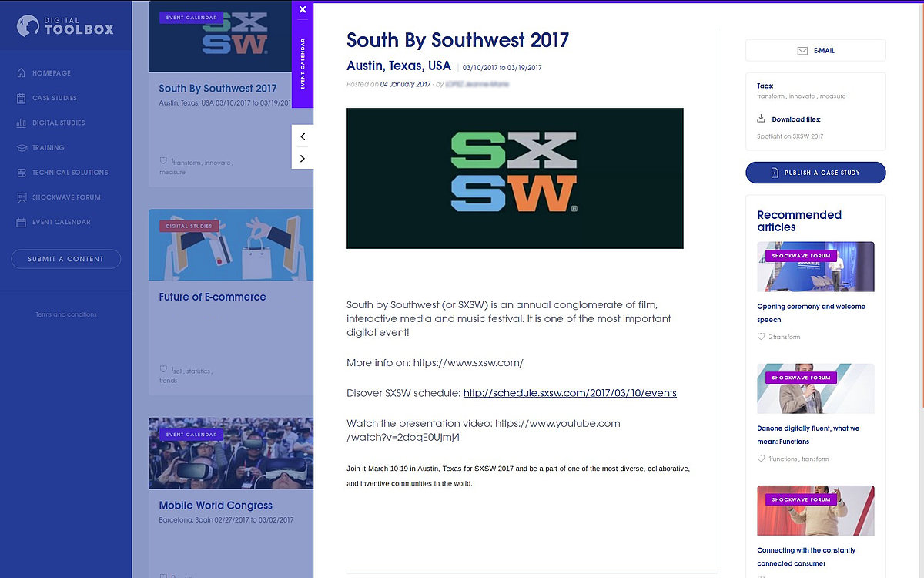Click Opening ceremony article thumbnail
This screenshot has width=924, height=578.
point(815,267)
